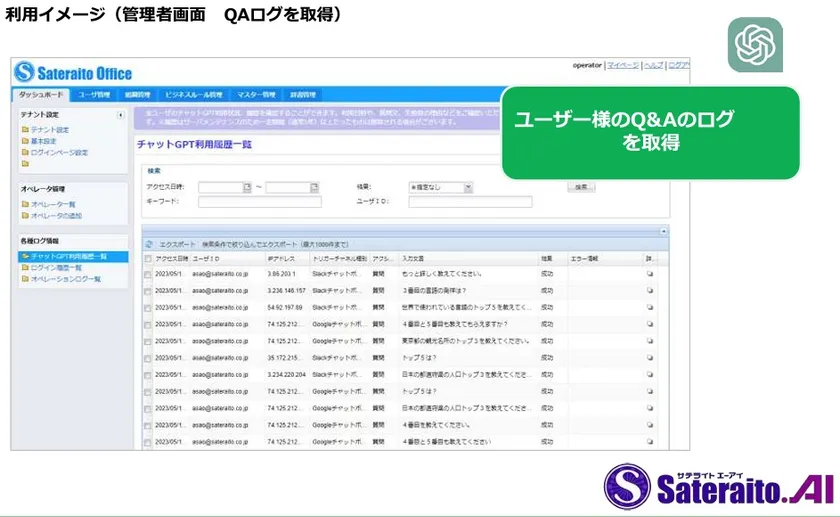Open the マイページ link

622,65
